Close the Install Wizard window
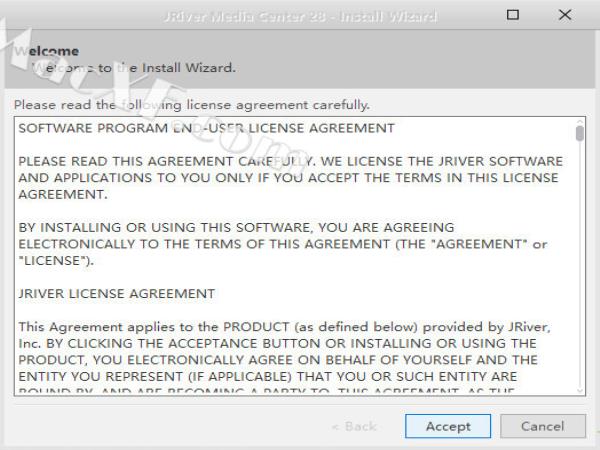 (565, 15)
